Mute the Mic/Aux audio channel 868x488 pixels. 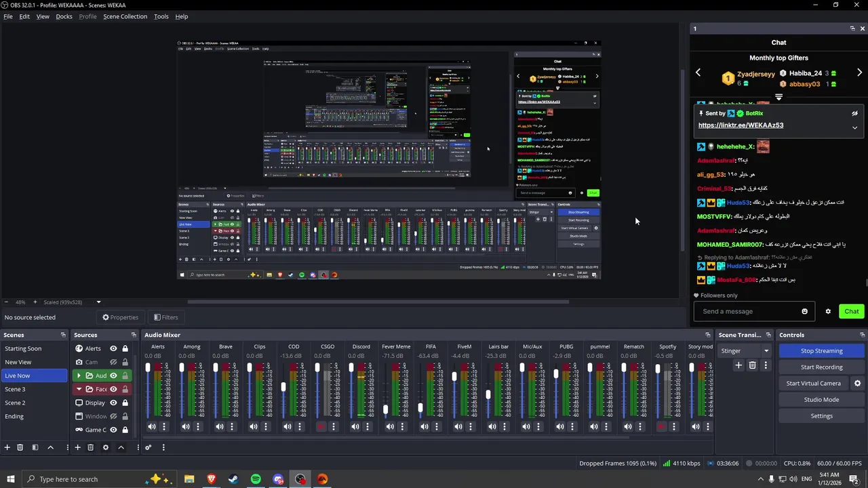pyautogui.click(x=526, y=426)
